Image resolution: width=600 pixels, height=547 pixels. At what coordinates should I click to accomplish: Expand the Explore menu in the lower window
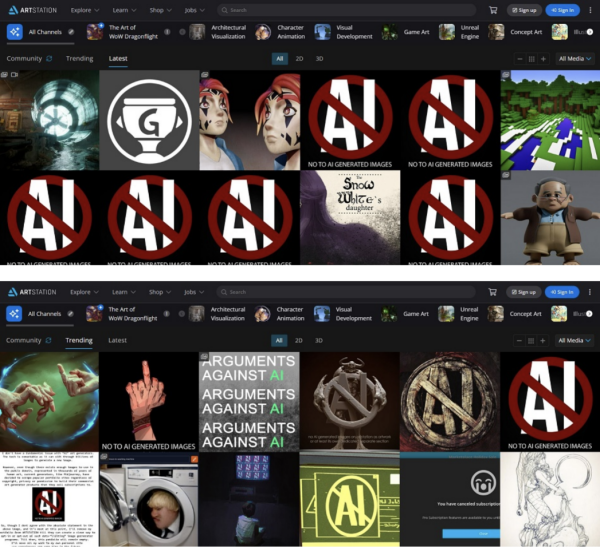tap(84, 292)
